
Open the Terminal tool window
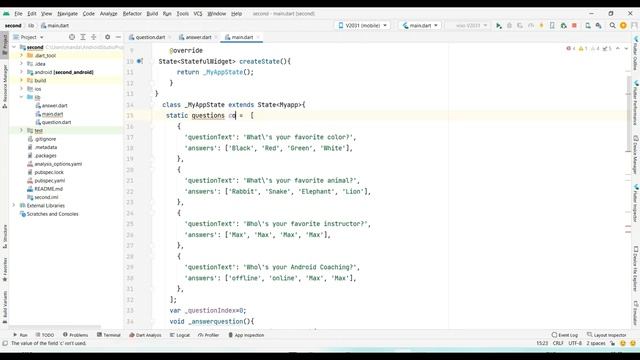[x=109, y=335]
